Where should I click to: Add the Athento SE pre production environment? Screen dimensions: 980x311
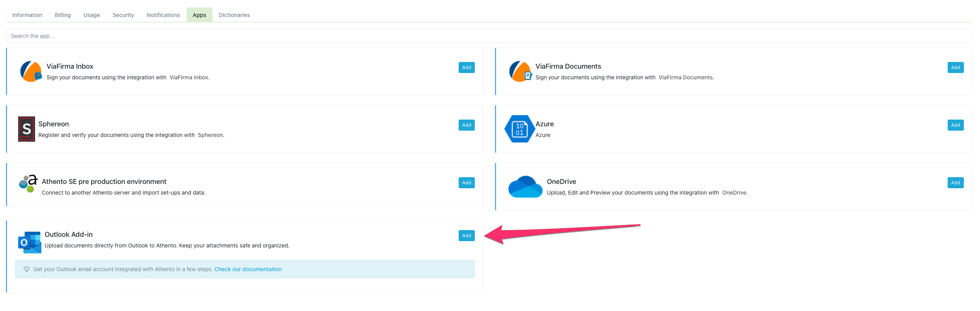[467, 183]
